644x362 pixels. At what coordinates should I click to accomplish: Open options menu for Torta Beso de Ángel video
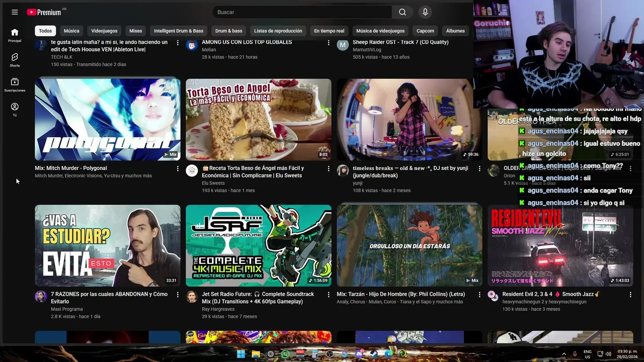pos(329,168)
